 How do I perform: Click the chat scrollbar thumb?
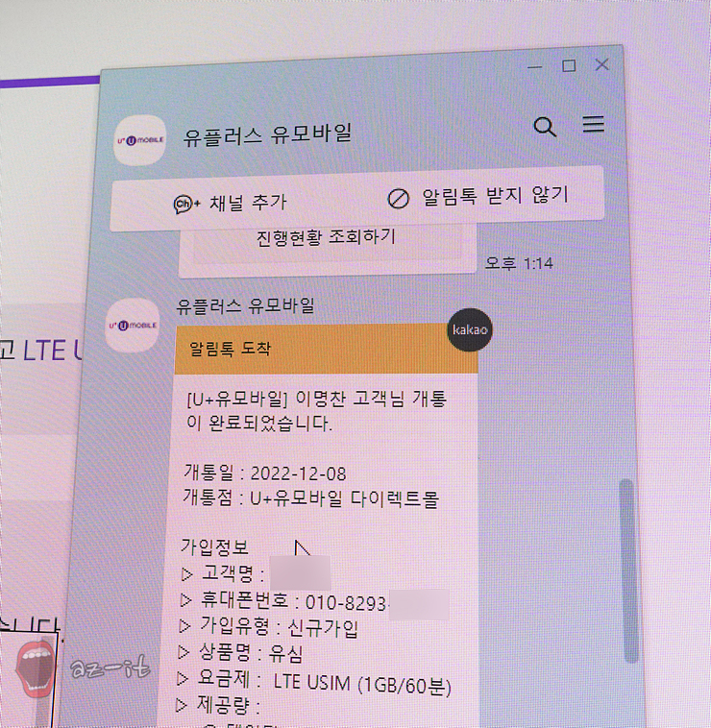pos(629,570)
